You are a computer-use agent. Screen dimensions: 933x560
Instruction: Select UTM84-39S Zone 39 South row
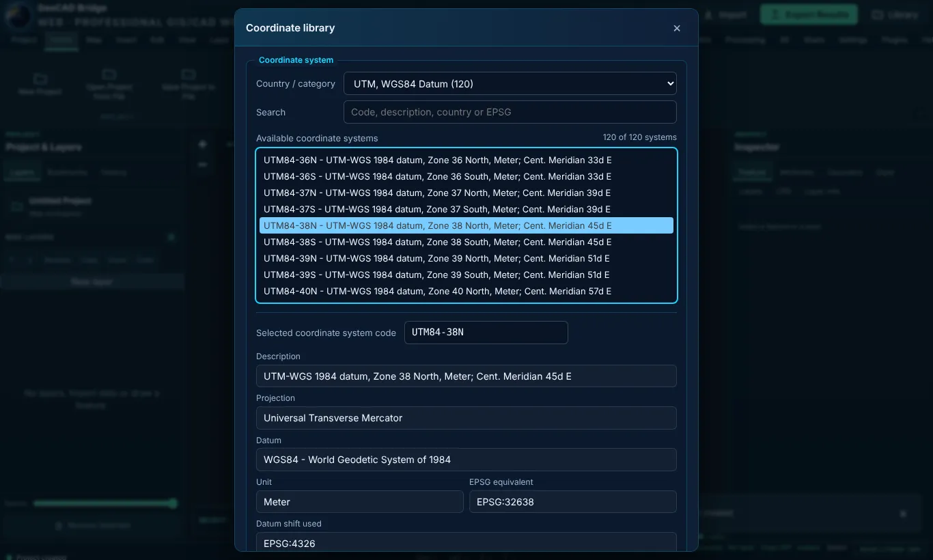click(x=466, y=275)
